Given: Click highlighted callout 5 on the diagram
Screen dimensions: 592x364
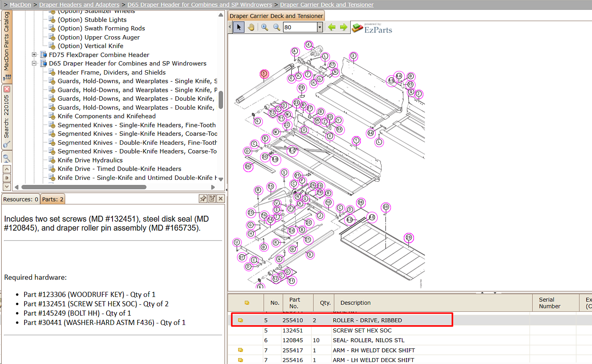Looking at the screenshot, I should 264,74.
